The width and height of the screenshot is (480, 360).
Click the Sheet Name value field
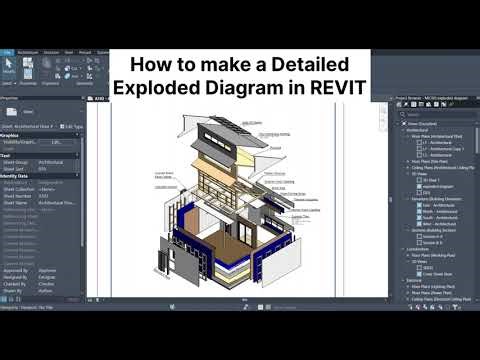[x=59, y=203]
